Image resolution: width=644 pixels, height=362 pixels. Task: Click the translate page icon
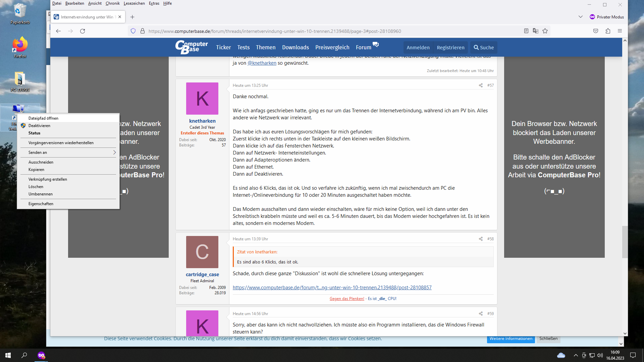coord(536,31)
